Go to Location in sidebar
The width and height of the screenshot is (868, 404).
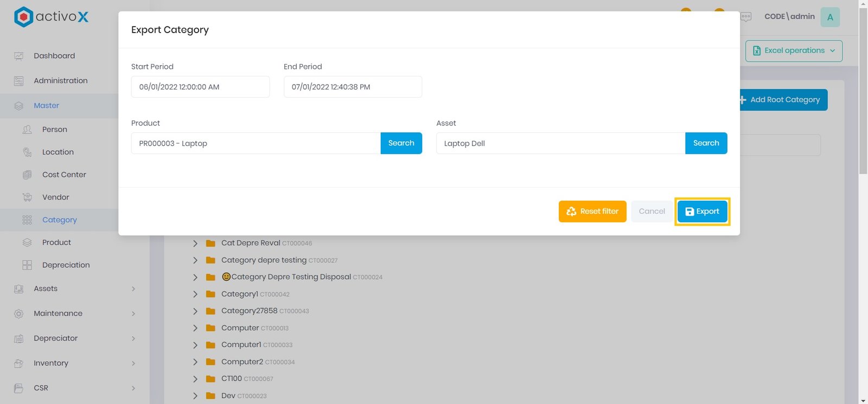click(58, 152)
